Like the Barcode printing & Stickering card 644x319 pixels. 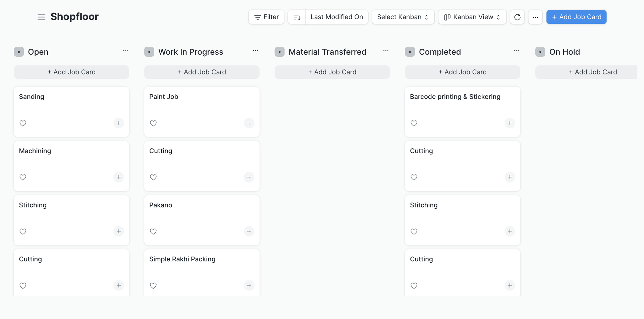tap(414, 123)
